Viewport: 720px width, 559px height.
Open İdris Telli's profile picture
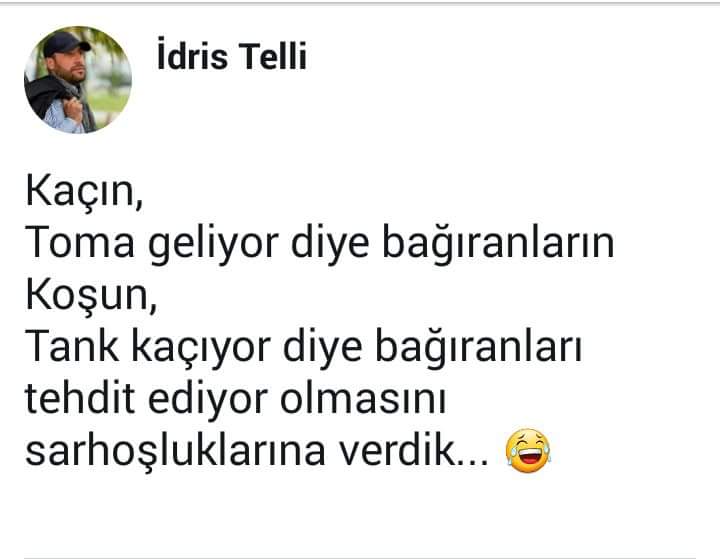tap(78, 79)
